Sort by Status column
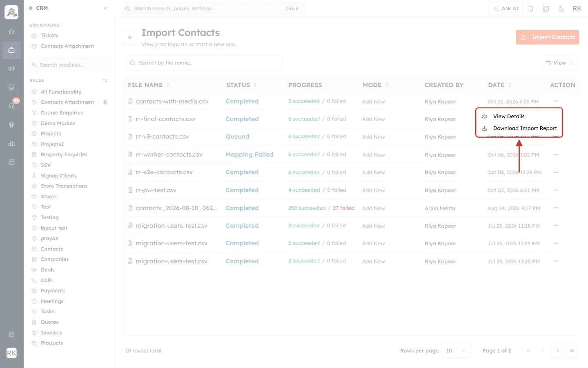This screenshot has width=588, height=368. coord(242,85)
